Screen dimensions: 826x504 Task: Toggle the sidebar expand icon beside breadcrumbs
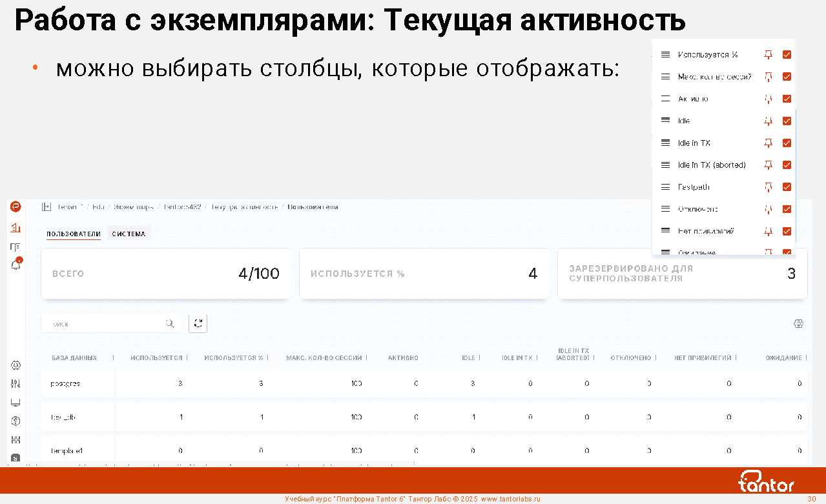click(x=46, y=207)
